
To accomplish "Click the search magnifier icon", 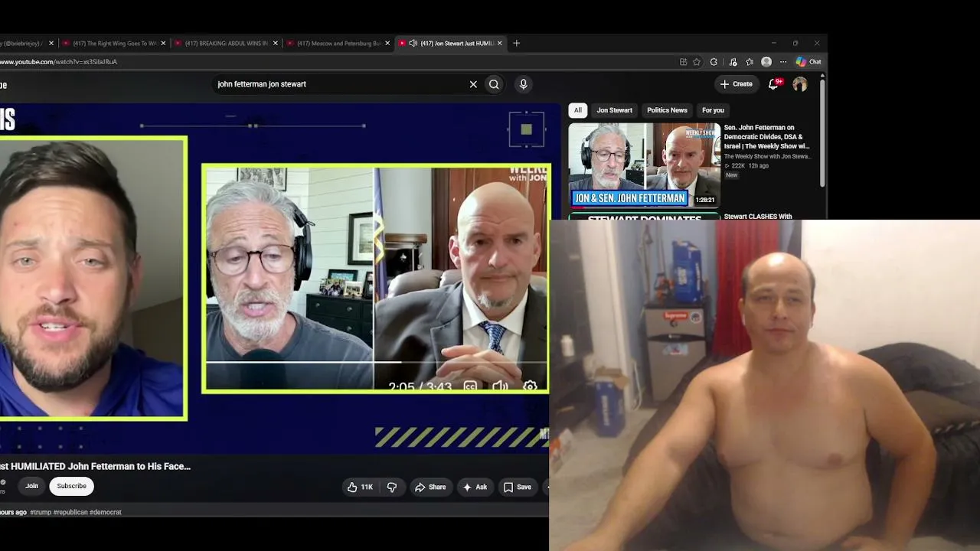I will (494, 84).
